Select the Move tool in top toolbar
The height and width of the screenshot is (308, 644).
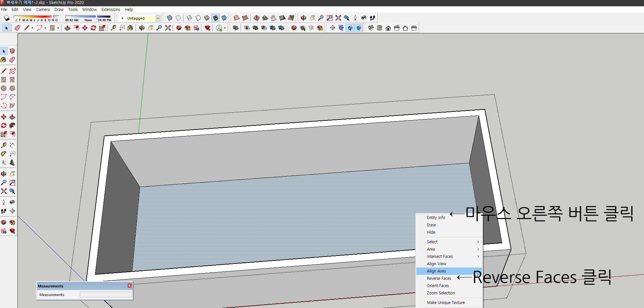[85, 28]
